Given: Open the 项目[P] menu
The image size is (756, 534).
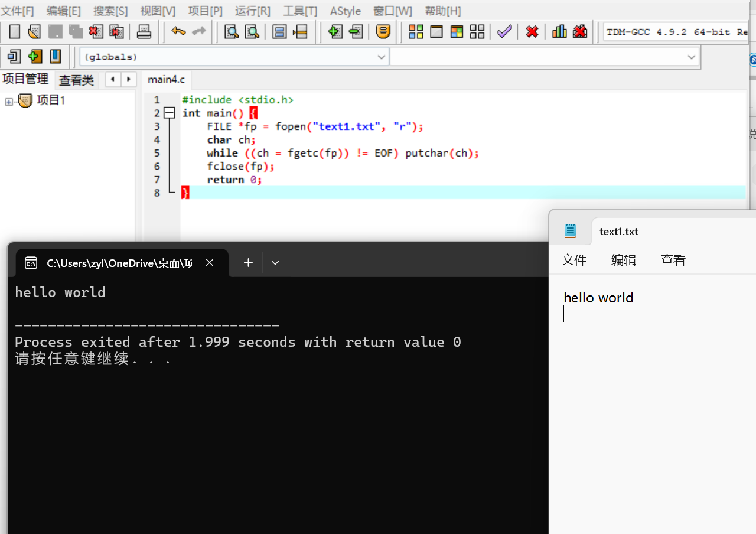Looking at the screenshot, I should 206,11.
